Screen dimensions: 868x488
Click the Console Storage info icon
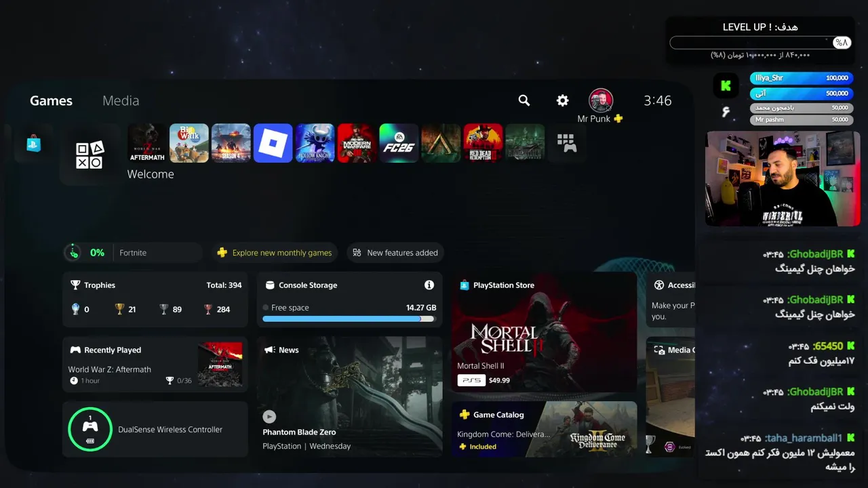[x=429, y=285]
